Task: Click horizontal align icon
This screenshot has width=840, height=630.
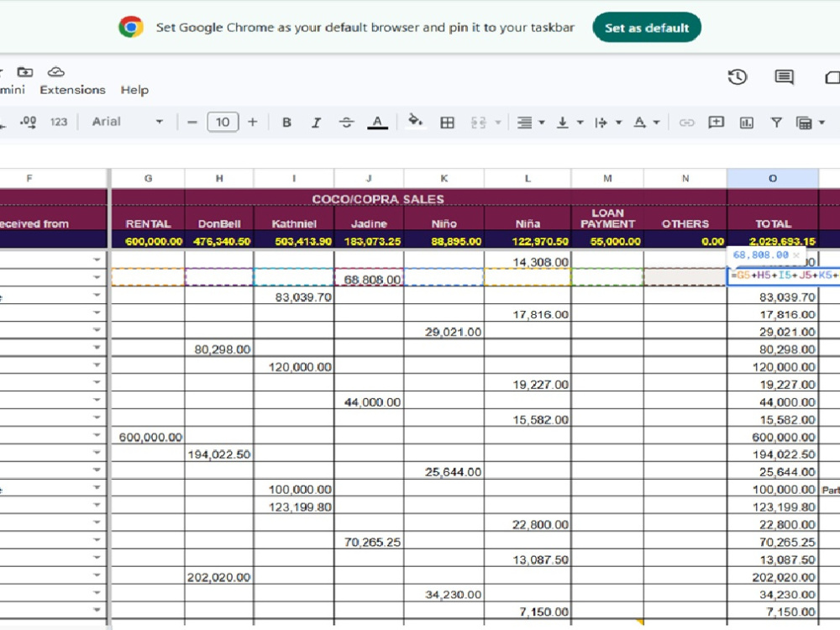Action: click(x=524, y=122)
